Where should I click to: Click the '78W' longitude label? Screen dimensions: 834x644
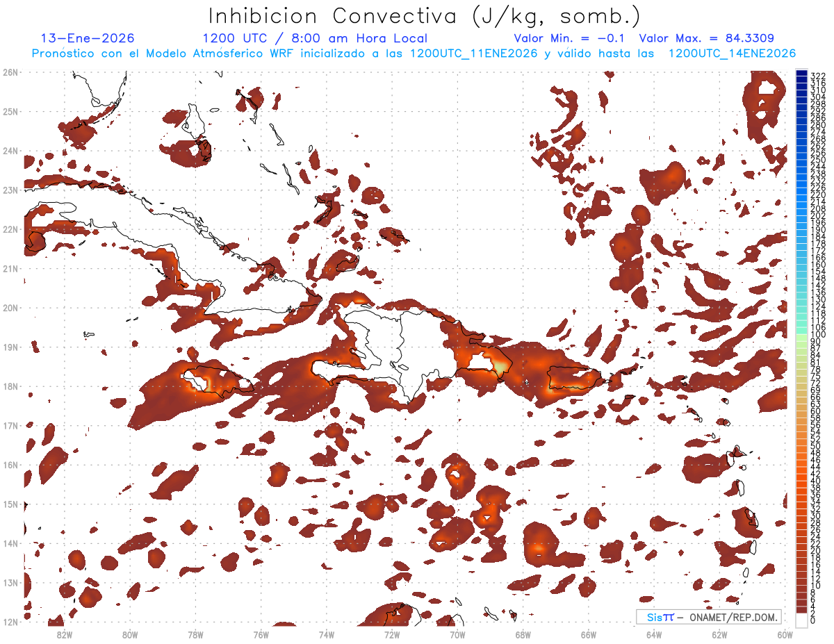coord(195,634)
